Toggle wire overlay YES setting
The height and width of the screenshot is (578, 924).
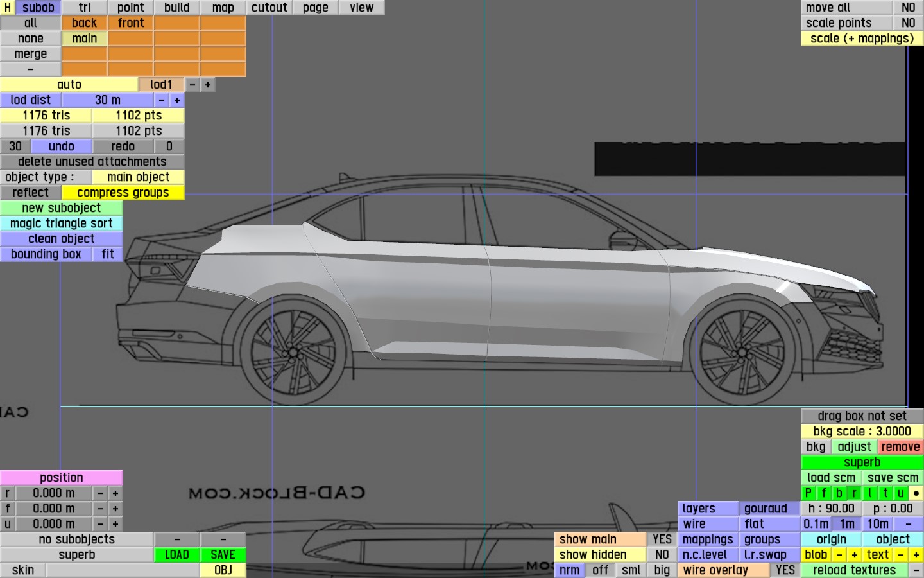(785, 570)
